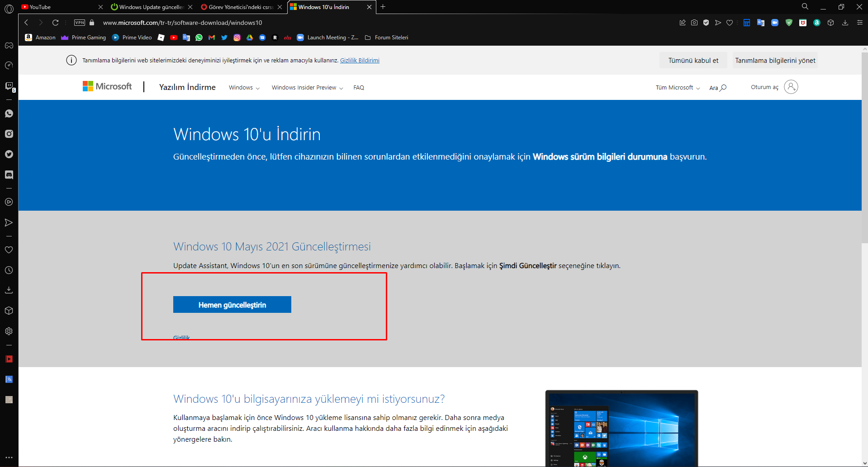Open the Amazon bookmark

[40, 38]
